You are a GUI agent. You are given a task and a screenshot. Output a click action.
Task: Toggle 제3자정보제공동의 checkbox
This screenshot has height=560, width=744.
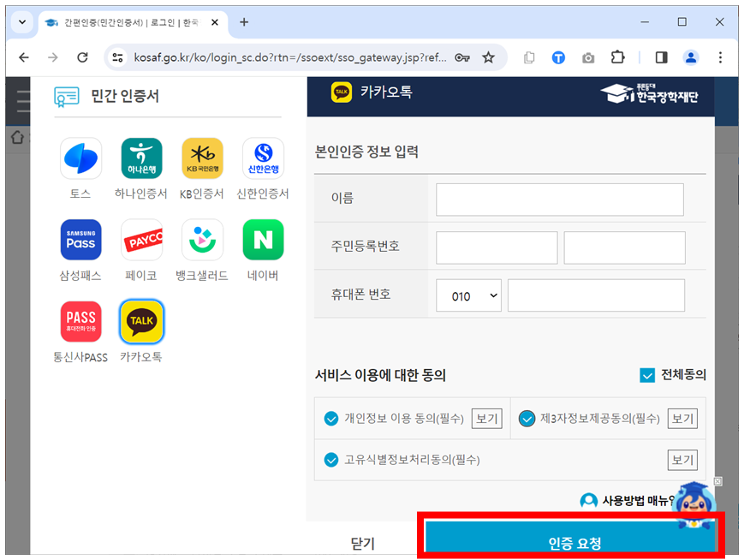pos(527,419)
